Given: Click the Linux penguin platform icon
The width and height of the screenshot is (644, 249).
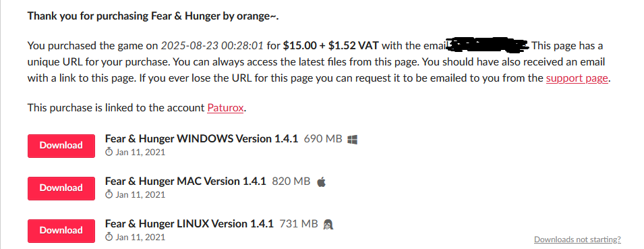Looking at the screenshot, I should click(328, 224).
